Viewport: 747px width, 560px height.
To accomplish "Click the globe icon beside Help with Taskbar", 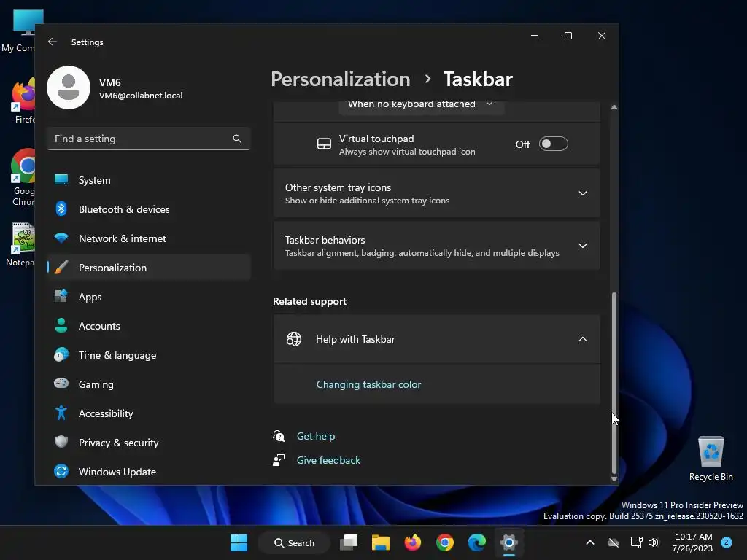I will click(x=294, y=339).
